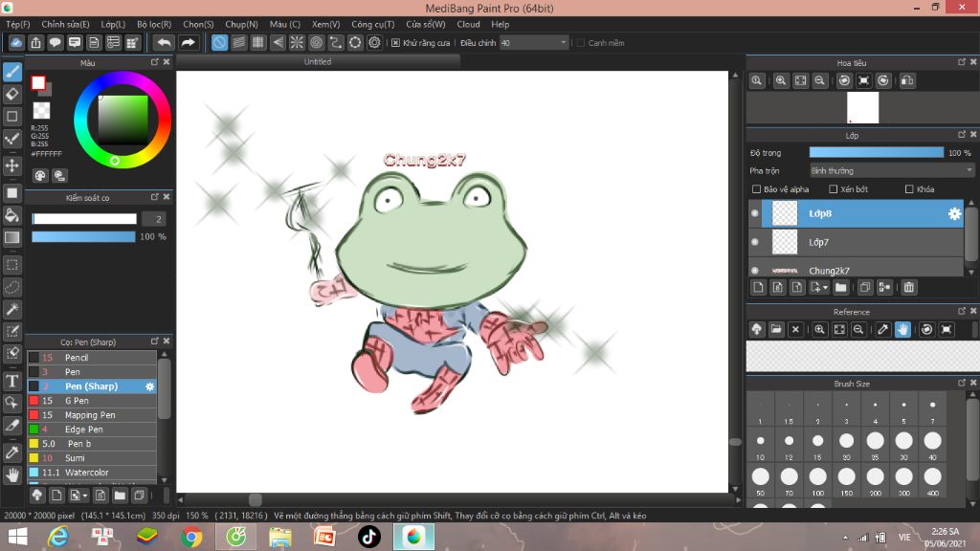
Task: Click the hue ring color wheel
Action: 122,120
